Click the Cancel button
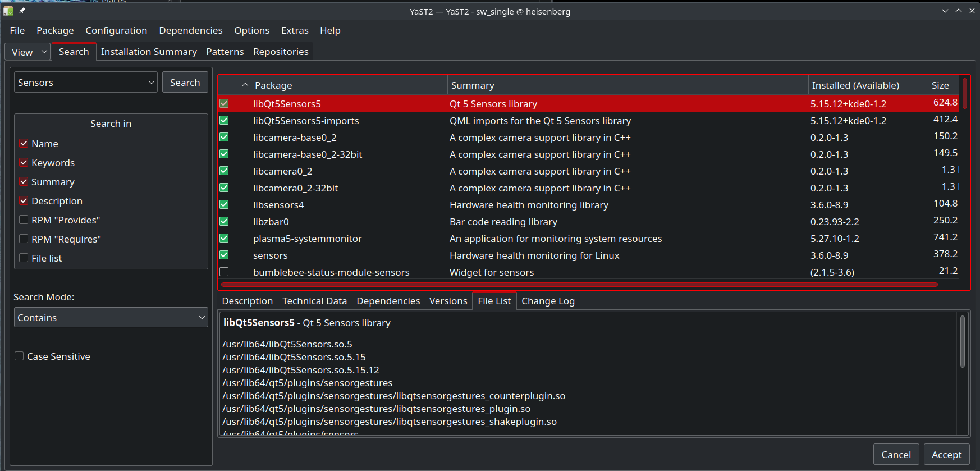Screen dimensions: 980x471 (896, 454)
